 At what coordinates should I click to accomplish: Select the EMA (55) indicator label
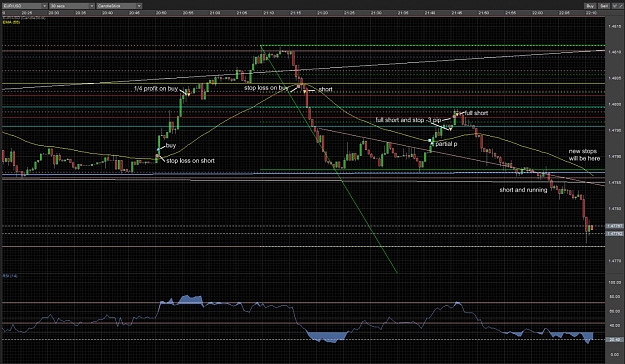tap(11, 22)
